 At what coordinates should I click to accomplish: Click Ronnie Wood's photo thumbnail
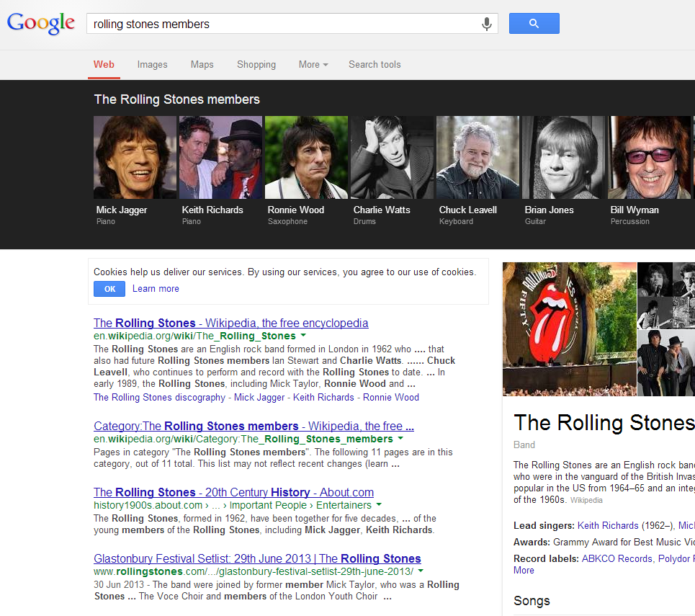click(x=306, y=158)
